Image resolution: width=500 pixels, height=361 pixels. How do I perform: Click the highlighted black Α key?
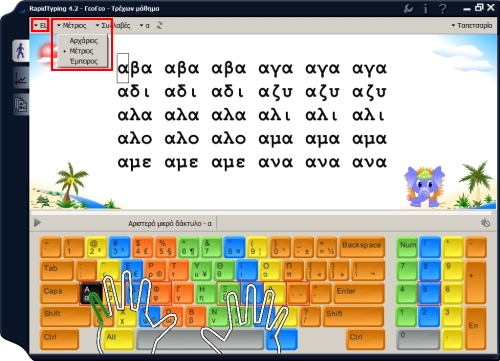(91, 293)
